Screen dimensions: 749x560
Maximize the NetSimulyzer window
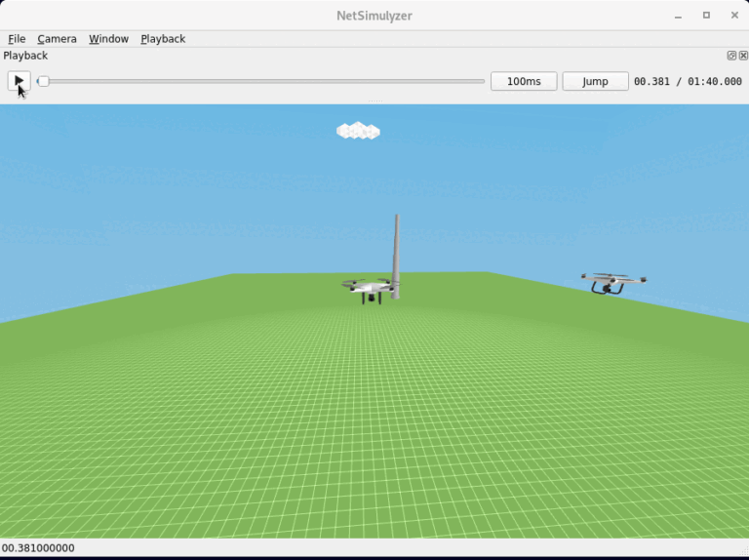(x=706, y=16)
